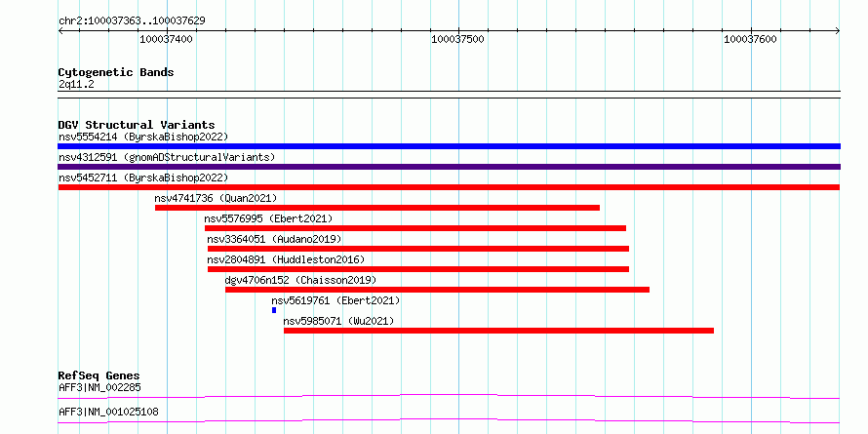868x434 pixels.
Task: Click the 2q11.2 cytoband label
Action: (x=76, y=85)
